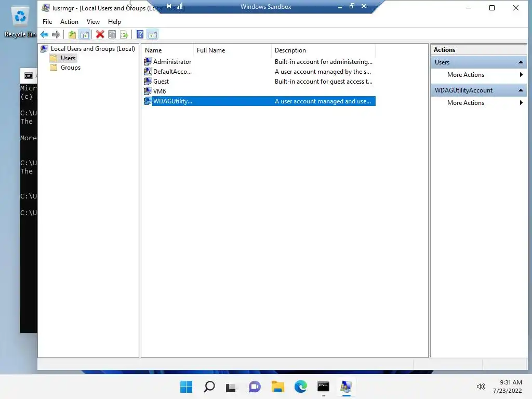Click the volume speaker tray icon

tap(481, 387)
